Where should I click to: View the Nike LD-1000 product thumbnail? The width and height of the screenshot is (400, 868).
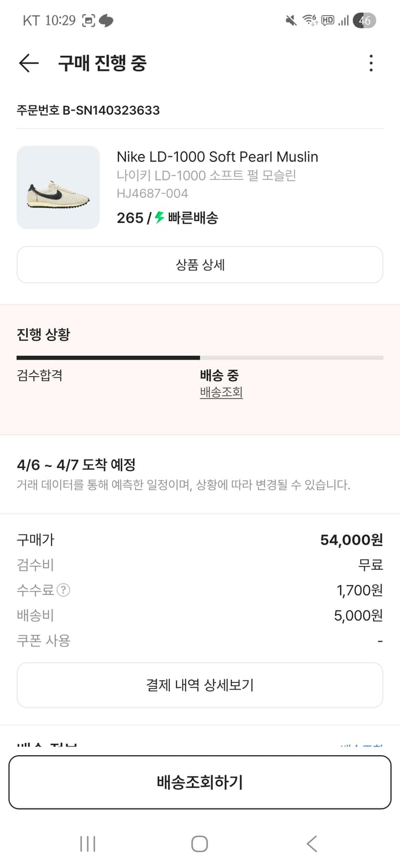coord(58,186)
